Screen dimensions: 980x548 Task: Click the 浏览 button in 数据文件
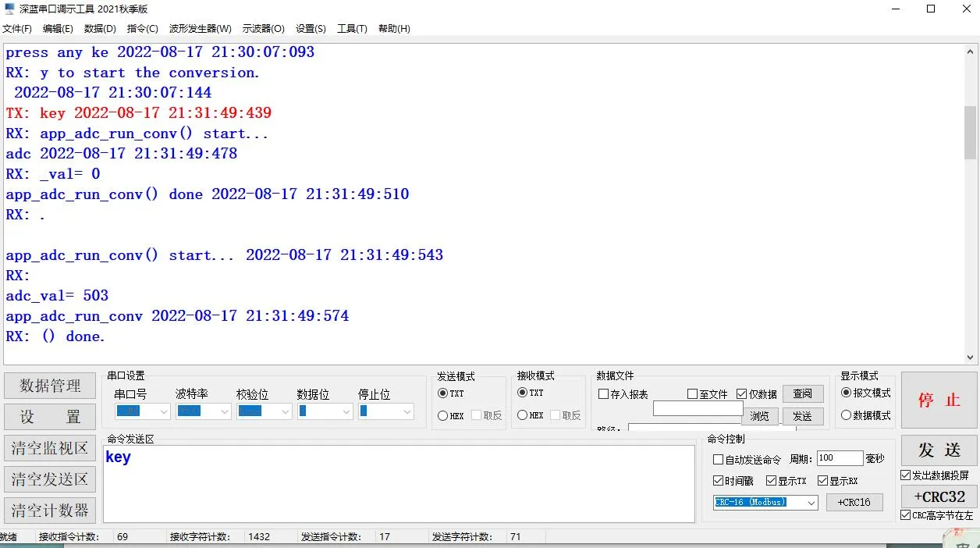pos(760,416)
